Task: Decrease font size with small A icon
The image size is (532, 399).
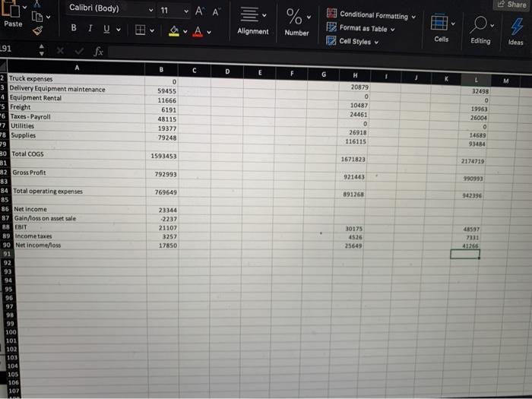Action: [216, 12]
